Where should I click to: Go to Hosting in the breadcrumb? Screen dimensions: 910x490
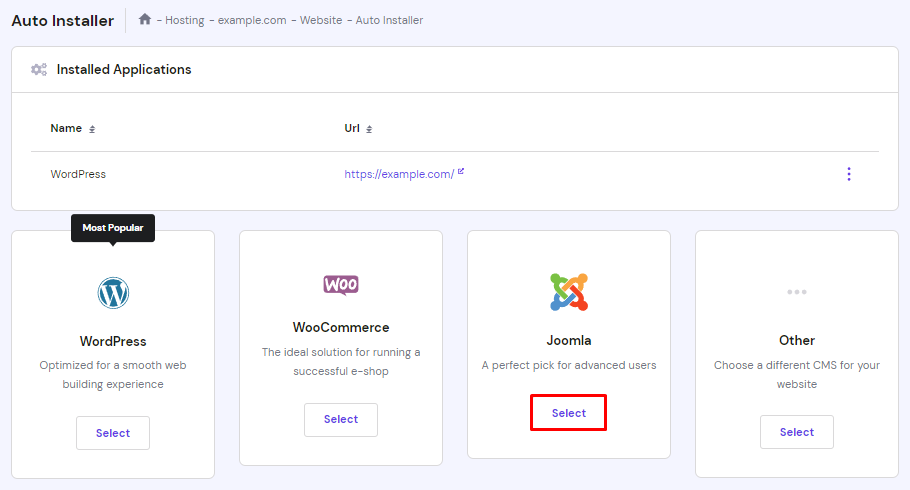tap(185, 20)
